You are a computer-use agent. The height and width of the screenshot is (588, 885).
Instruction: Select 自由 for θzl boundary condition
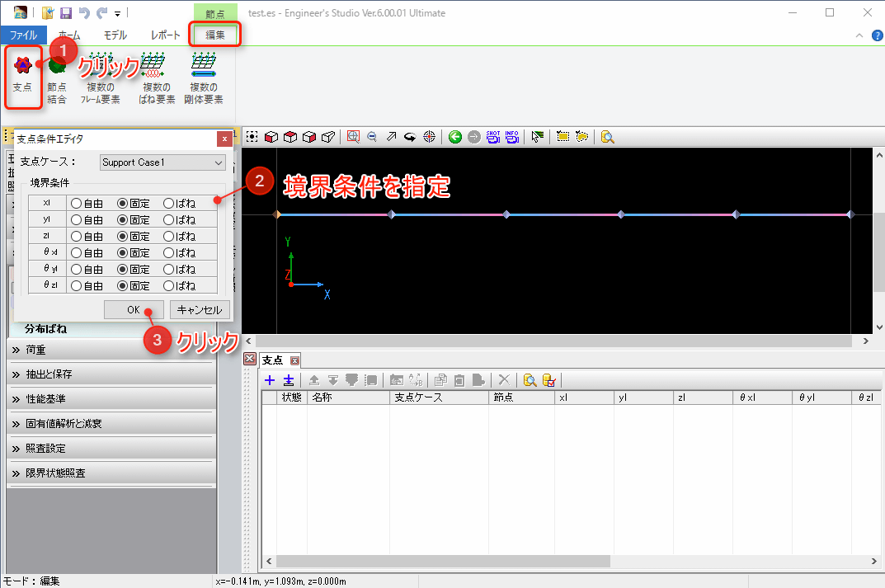(77, 286)
